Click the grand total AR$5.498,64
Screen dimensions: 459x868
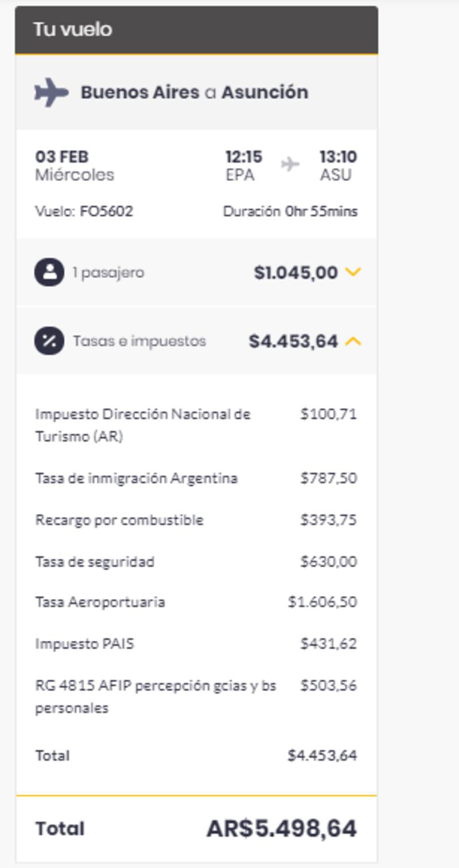click(281, 828)
